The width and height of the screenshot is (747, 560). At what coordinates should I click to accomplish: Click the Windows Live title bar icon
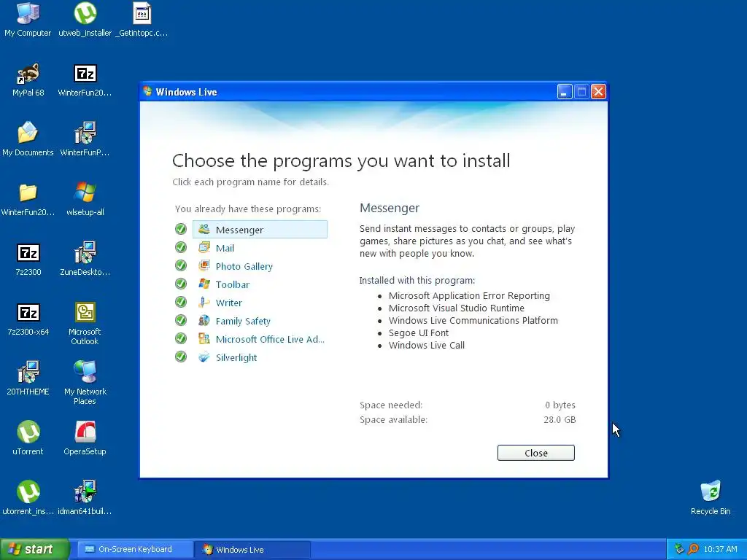click(x=147, y=91)
